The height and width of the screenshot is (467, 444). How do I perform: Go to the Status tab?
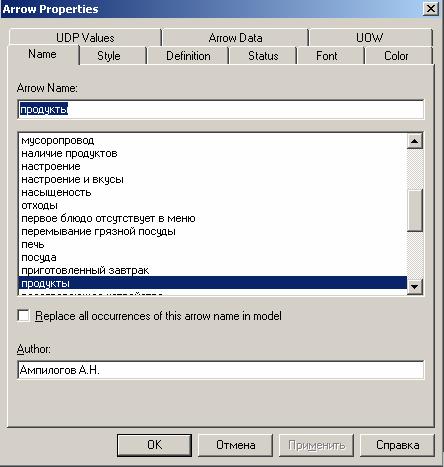(263, 56)
